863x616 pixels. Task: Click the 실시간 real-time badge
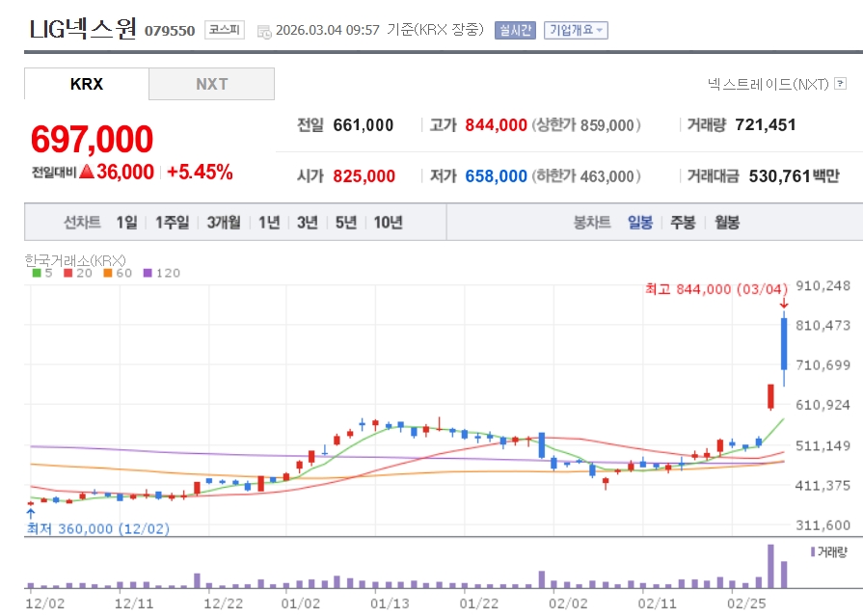click(x=515, y=30)
